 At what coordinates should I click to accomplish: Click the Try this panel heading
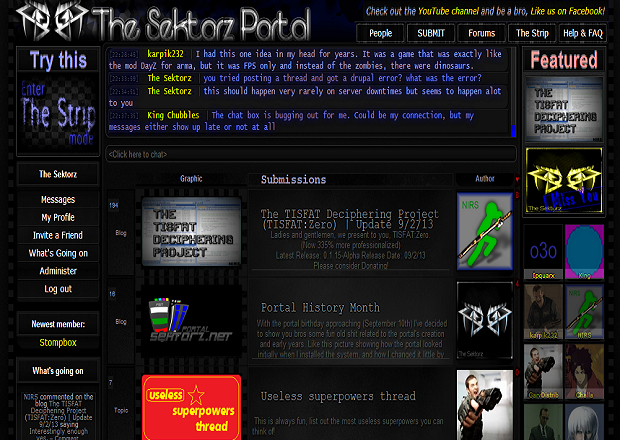58,60
